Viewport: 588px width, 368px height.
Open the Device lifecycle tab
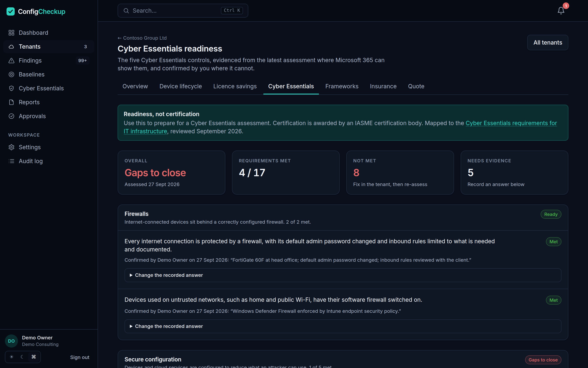(180, 86)
